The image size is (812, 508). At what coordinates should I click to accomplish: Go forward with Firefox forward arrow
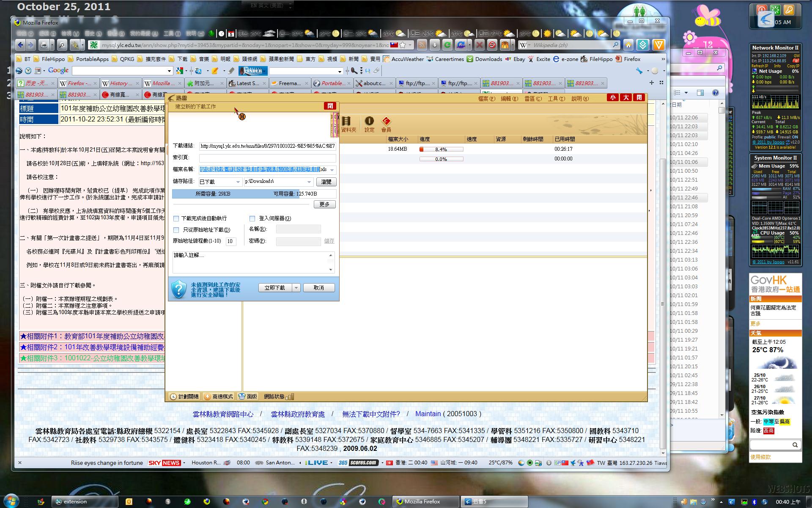30,45
